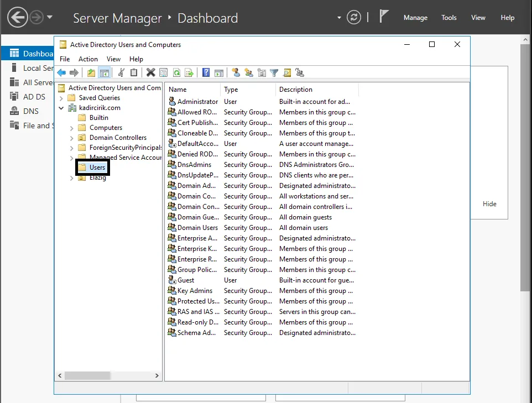Image resolution: width=532 pixels, height=403 pixels.
Task: Toggle Show/Hide Action Pane icon
Action: tap(219, 72)
